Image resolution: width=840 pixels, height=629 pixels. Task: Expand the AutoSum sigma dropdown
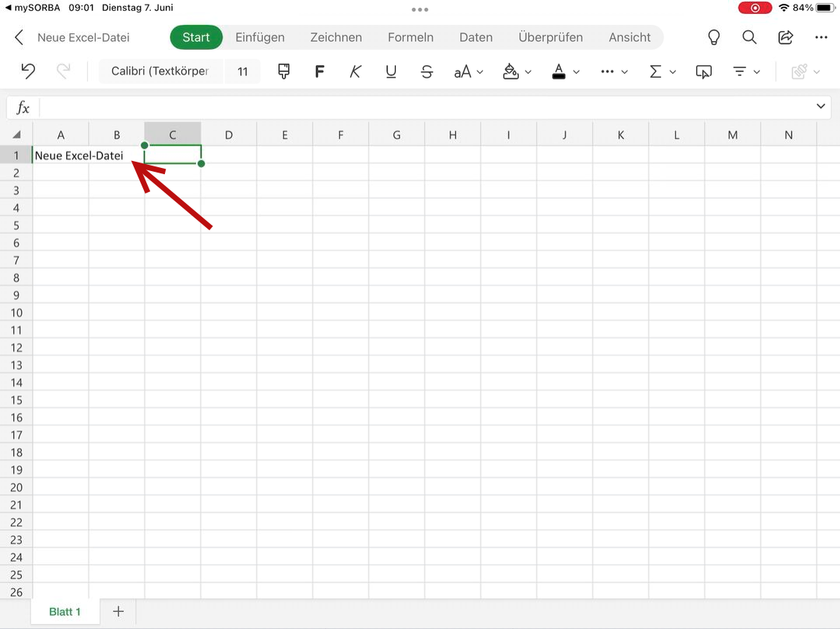click(x=663, y=72)
